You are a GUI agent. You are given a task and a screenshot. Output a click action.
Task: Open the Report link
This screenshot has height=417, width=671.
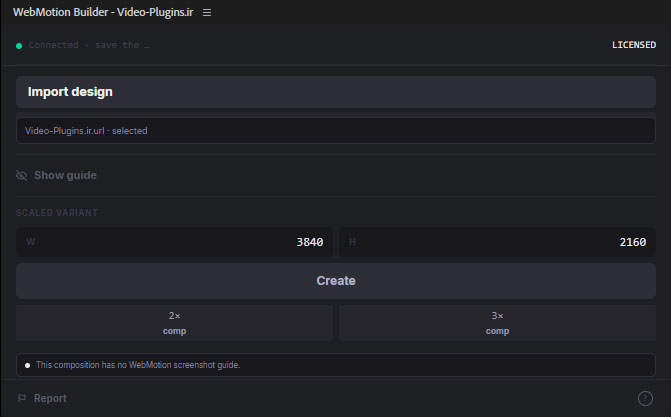click(50, 399)
